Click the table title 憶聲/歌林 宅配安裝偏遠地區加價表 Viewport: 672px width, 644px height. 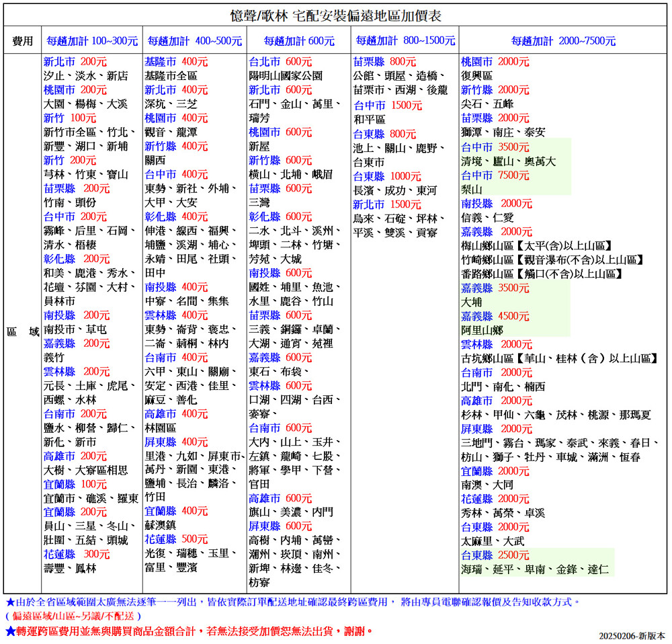click(x=335, y=15)
